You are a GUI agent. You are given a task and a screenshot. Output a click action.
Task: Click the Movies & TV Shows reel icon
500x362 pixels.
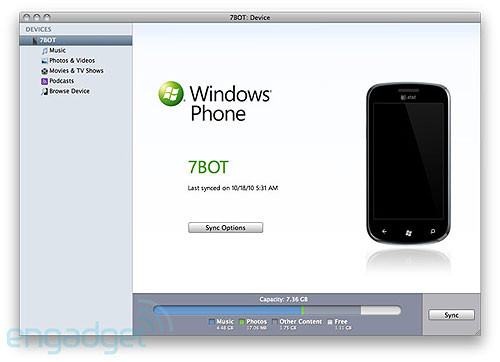click(44, 71)
